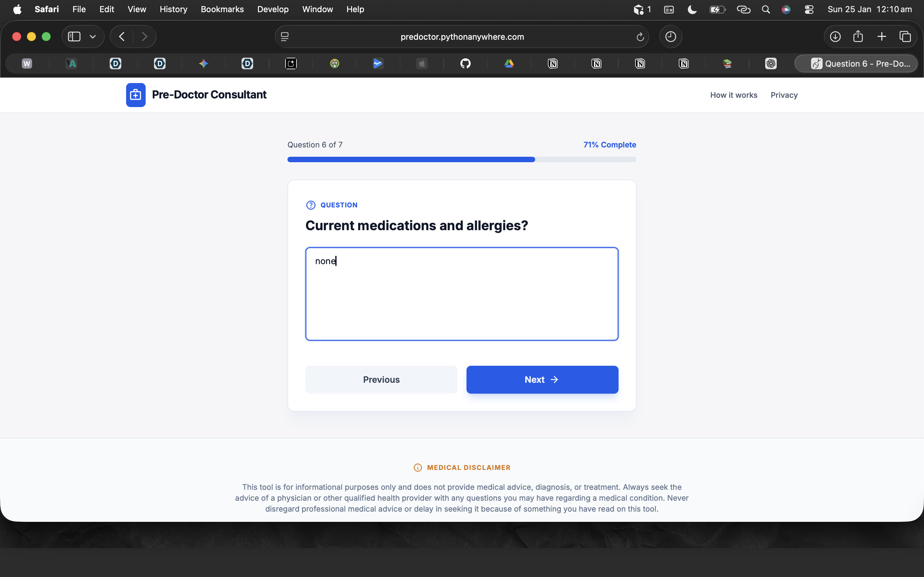Click the Share toolbar icon
924x577 pixels.
(x=858, y=37)
